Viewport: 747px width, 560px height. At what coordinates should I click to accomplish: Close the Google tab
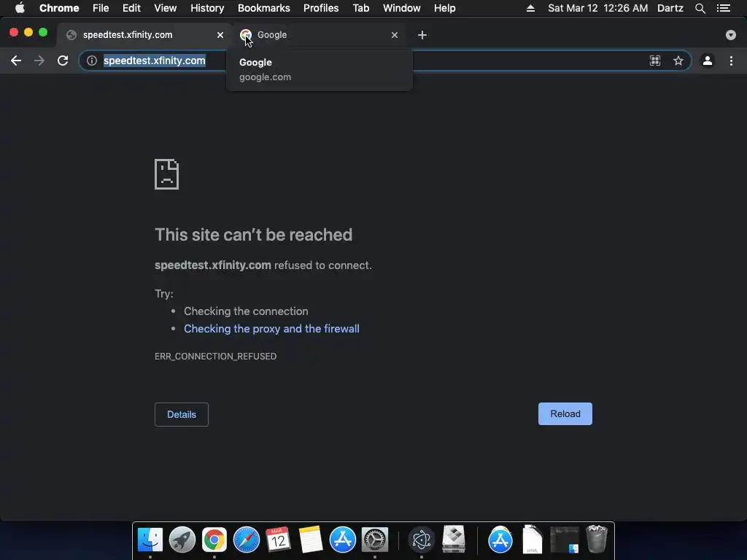(395, 35)
